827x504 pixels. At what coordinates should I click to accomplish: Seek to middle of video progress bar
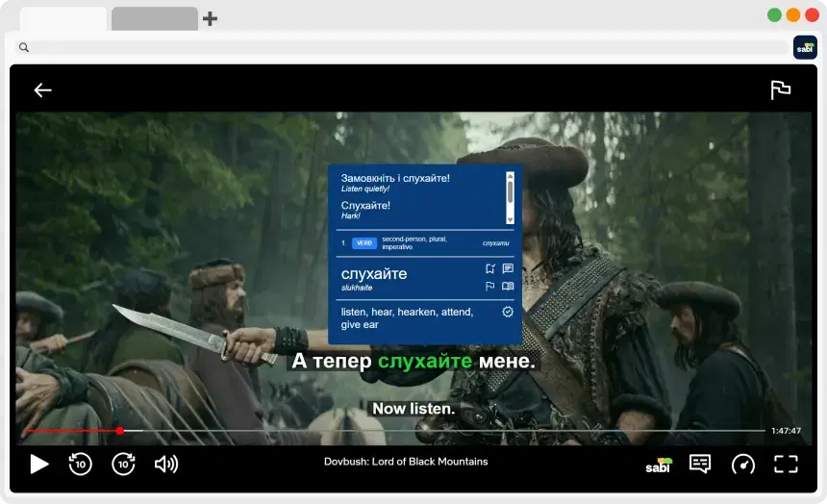[395, 431]
